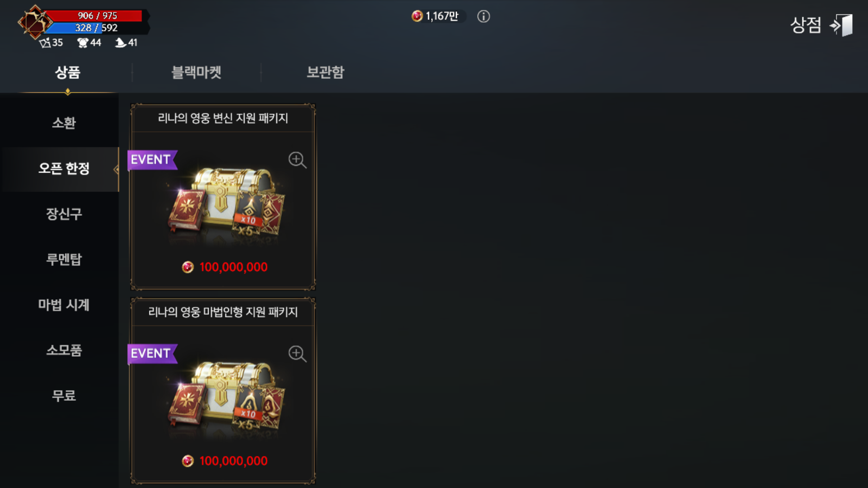Zoom into the 마법인형 지원 패키지 details
This screenshot has height=488, width=868.
point(297,354)
